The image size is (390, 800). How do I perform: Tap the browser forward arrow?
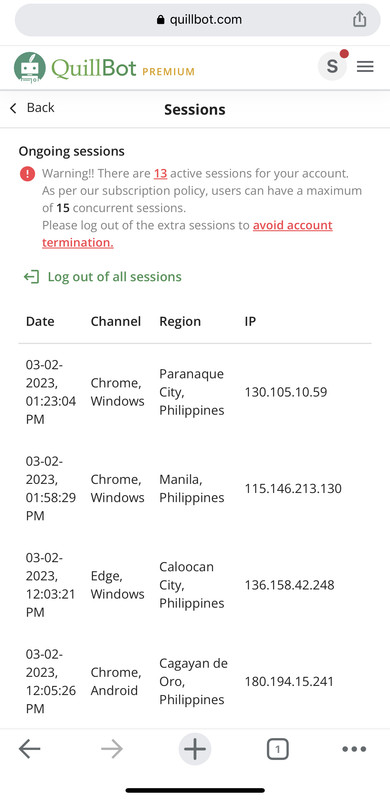coord(112,748)
